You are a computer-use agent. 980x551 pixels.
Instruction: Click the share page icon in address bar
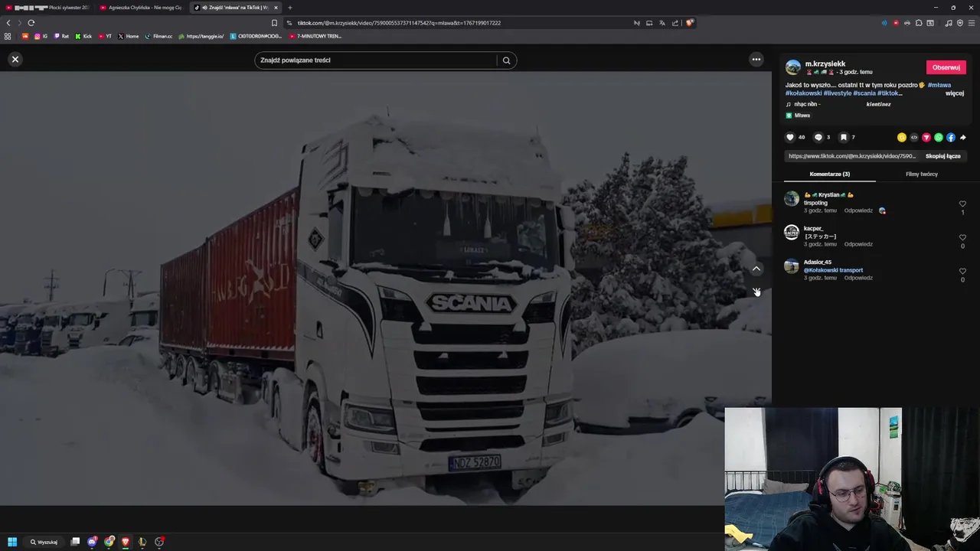click(x=675, y=23)
